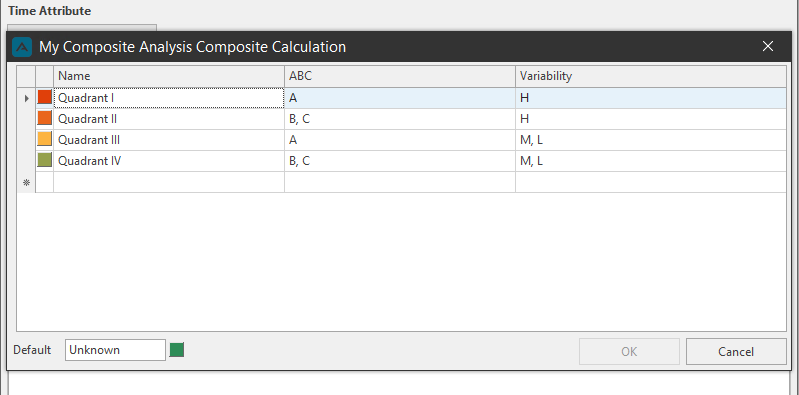Change the Quadrant IV olive color swatch
799x395 pixels.
45,160
